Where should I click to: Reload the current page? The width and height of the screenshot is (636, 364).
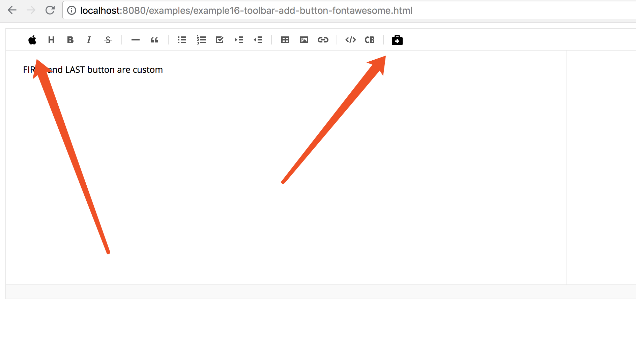50,10
